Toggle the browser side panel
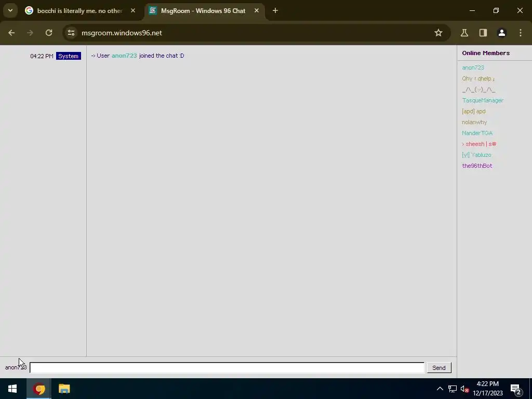The width and height of the screenshot is (532, 399). point(483,33)
